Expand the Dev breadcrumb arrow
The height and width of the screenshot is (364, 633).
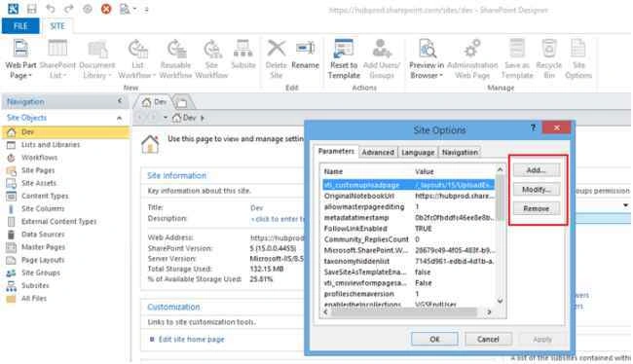203,118
